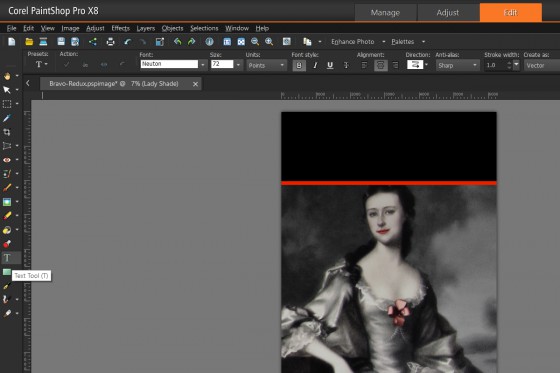Open the Stroke width slider dropdown
Viewport: 560px width, 373px height.
516,65
